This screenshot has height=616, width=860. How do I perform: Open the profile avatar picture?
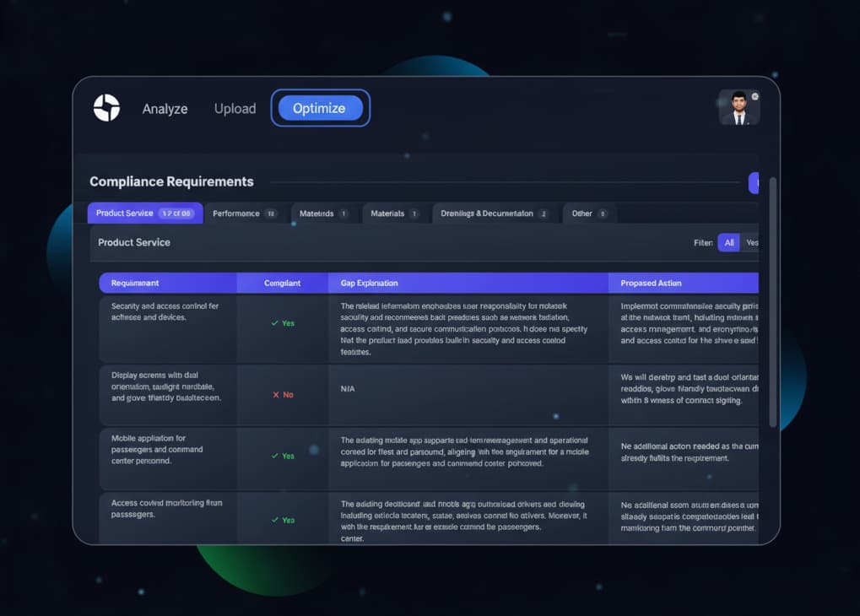[x=738, y=107]
